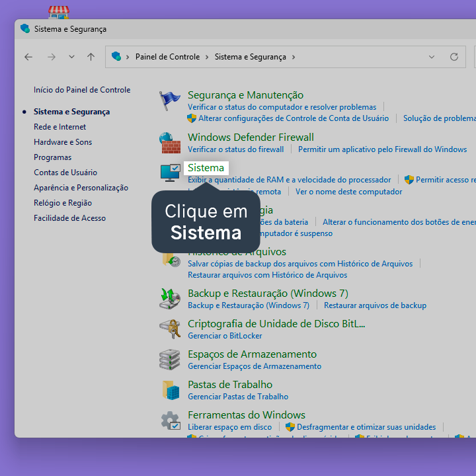Screen dimensions: 476x476
Task: Click the Windows Defender Firewall brick wall icon
Action: click(x=170, y=143)
